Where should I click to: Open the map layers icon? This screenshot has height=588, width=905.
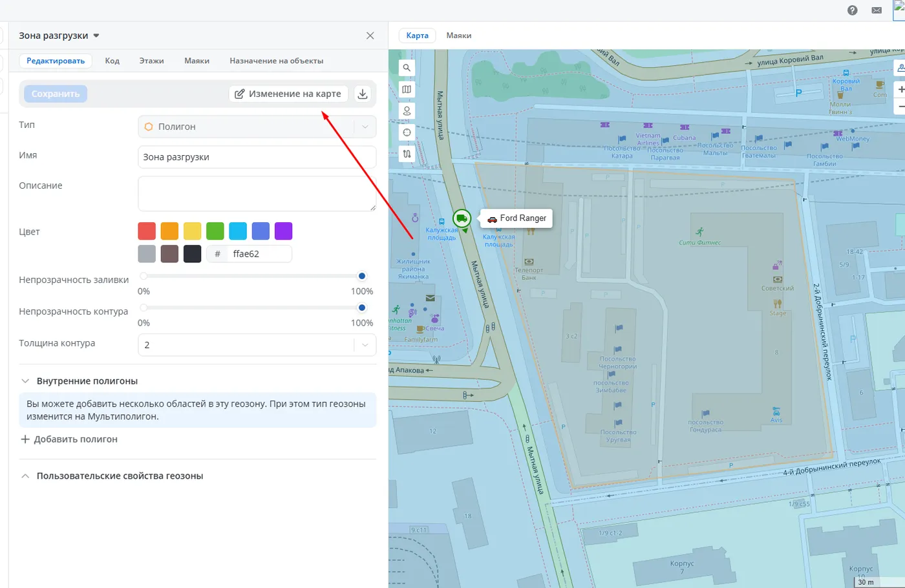(407, 89)
